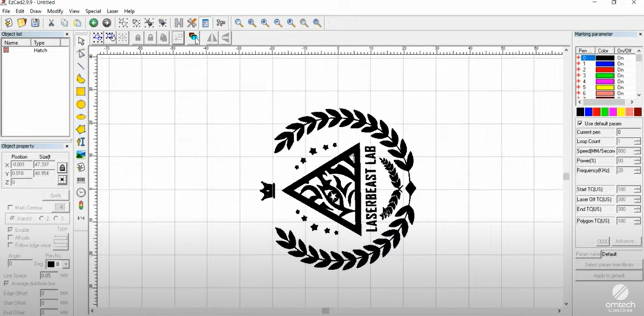
Task: Open the Modify menu
Action: pyautogui.click(x=55, y=11)
